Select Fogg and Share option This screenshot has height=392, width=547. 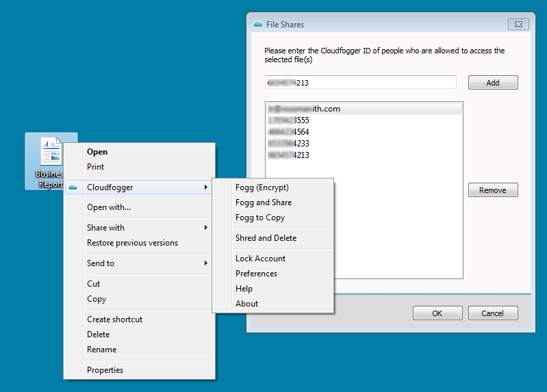(x=272, y=202)
